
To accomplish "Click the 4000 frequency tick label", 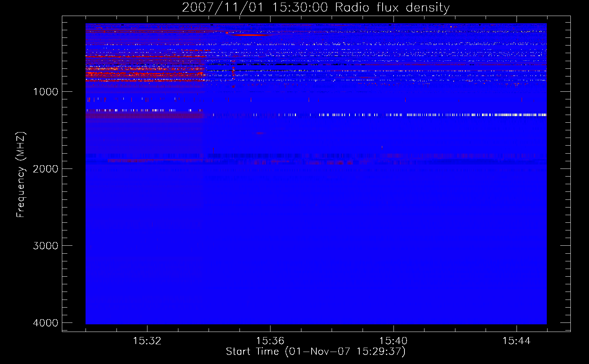I will (46, 323).
